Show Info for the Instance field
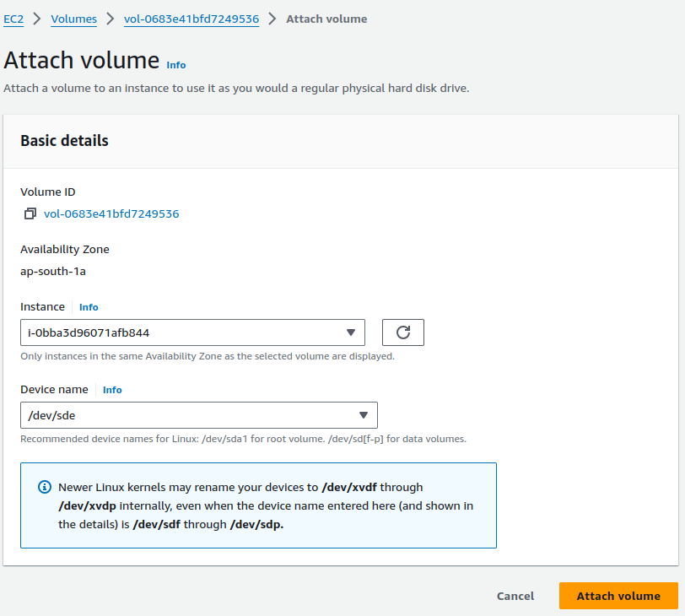 tap(89, 307)
